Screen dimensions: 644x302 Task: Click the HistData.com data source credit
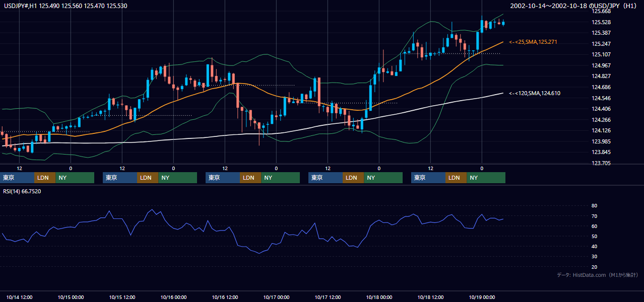click(x=598, y=275)
